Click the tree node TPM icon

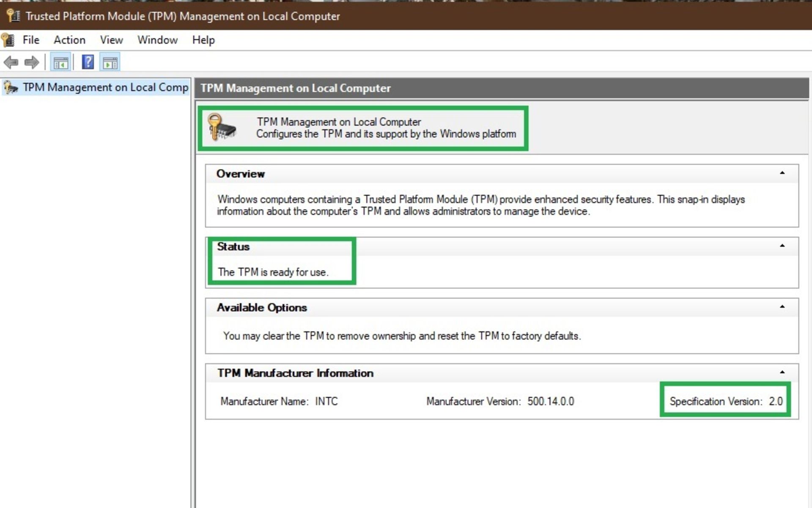[x=11, y=87]
